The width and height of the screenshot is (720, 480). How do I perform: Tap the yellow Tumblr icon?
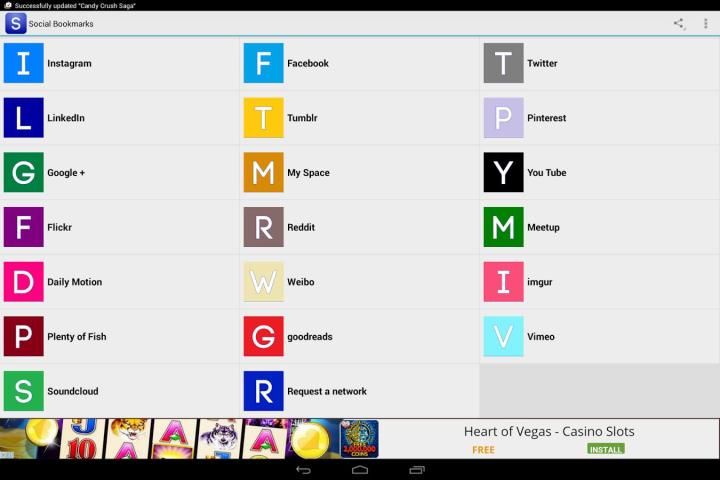[x=263, y=118]
